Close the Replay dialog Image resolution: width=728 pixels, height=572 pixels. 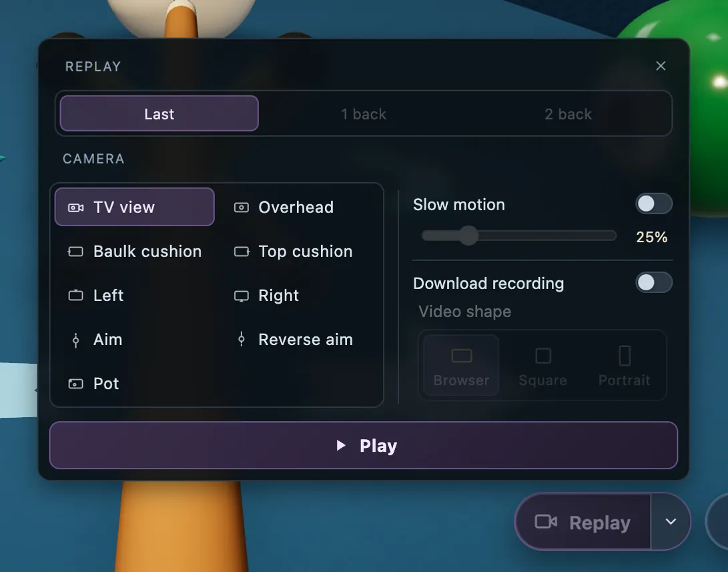point(661,66)
